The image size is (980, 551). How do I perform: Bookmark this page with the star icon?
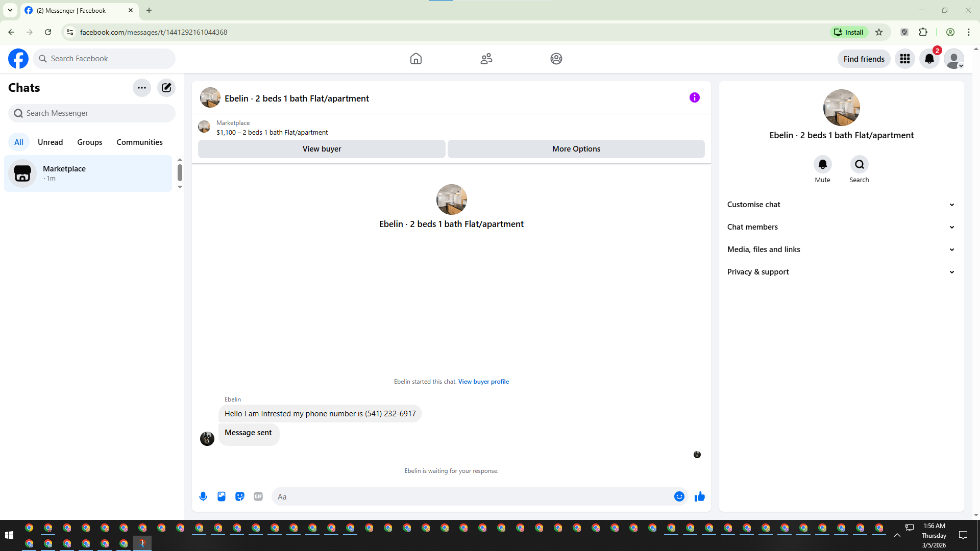pyautogui.click(x=879, y=32)
